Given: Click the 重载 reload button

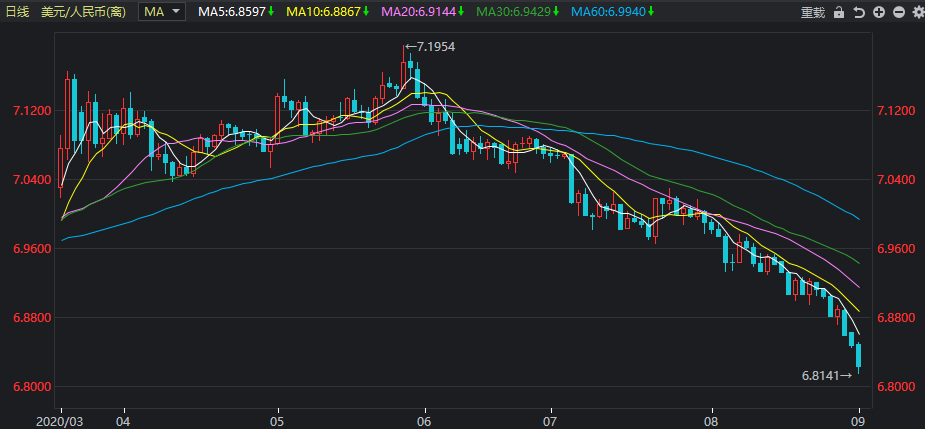Looking at the screenshot, I should 813,12.
